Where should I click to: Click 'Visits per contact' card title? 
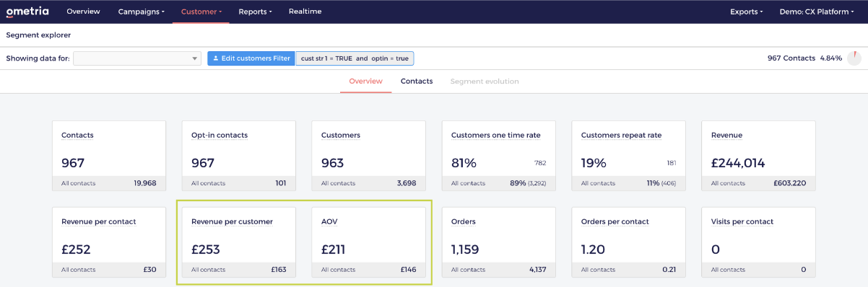742,221
